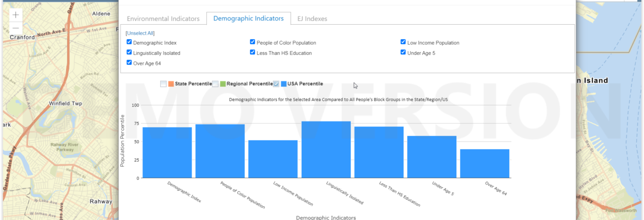Viewport: 644px width, 220px height.
Task: Enable the Regional Percentile legend checkbox
Action: pyautogui.click(x=216, y=84)
